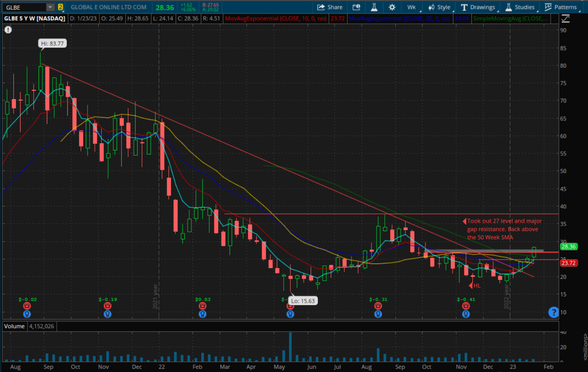Click the exclamation notice icon on chart
Screen dimensions: 588x372
[8, 30]
